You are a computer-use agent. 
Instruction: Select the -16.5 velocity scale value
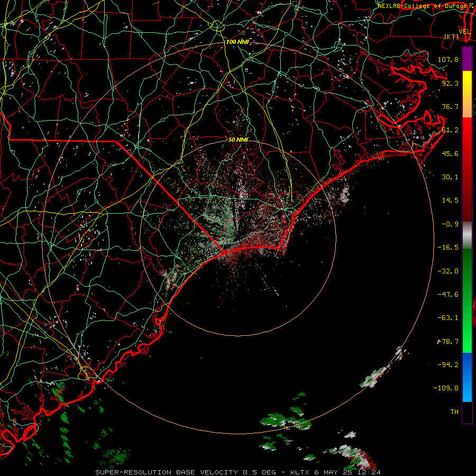448,248
